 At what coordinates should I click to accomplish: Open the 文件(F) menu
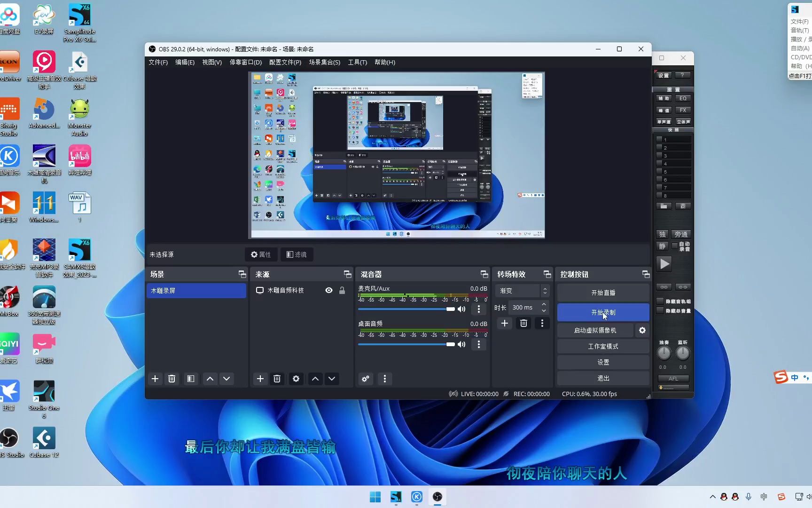[x=158, y=62]
